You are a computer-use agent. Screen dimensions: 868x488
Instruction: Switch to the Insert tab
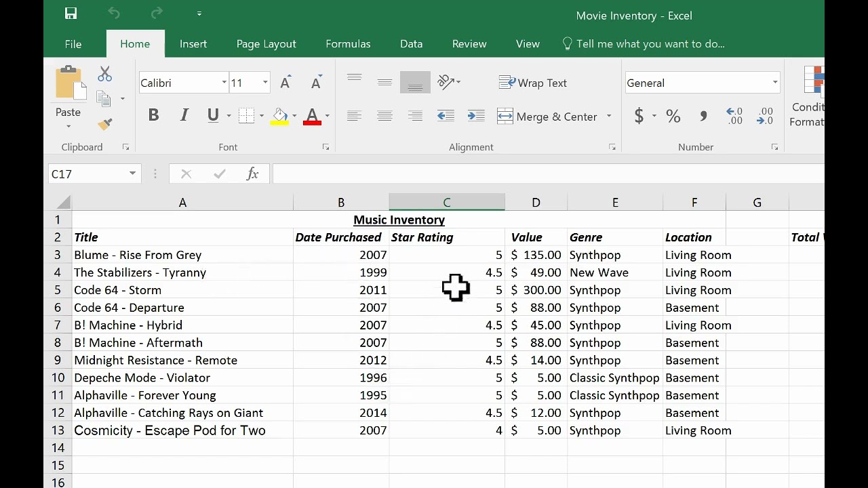tap(193, 43)
